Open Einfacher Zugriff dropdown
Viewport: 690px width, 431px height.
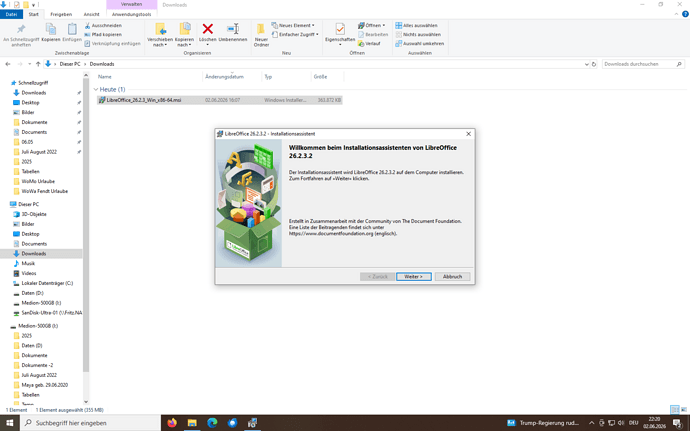(295, 34)
